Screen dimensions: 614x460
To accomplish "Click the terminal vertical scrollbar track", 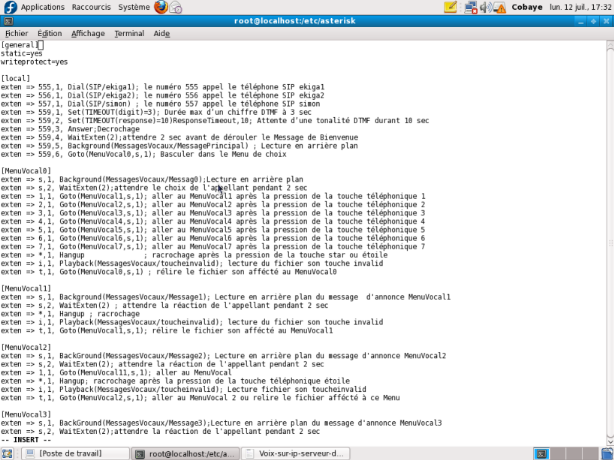I will (x=610, y=243).
